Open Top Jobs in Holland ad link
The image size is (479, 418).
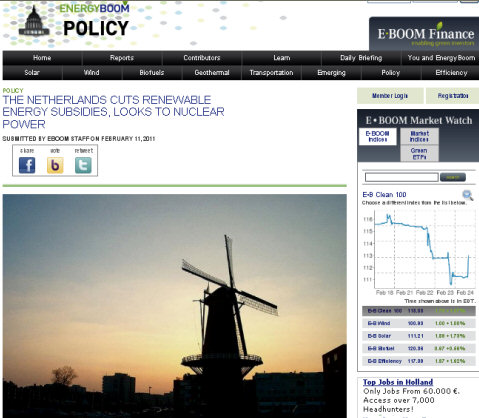[x=398, y=382]
